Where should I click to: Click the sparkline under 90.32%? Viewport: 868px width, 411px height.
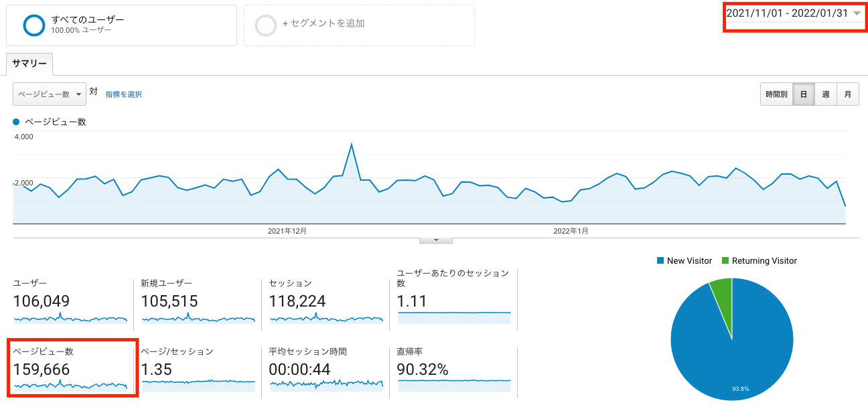click(455, 385)
